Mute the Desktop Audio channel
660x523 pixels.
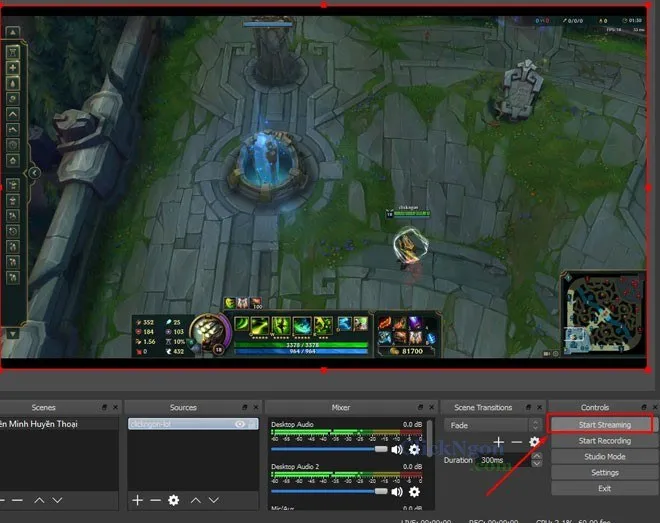click(397, 449)
